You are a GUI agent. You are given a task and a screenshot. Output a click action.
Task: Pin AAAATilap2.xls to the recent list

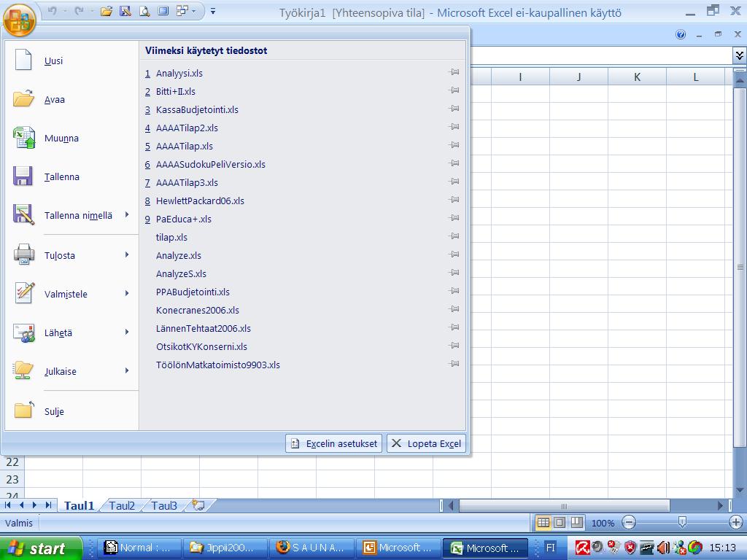click(x=454, y=127)
